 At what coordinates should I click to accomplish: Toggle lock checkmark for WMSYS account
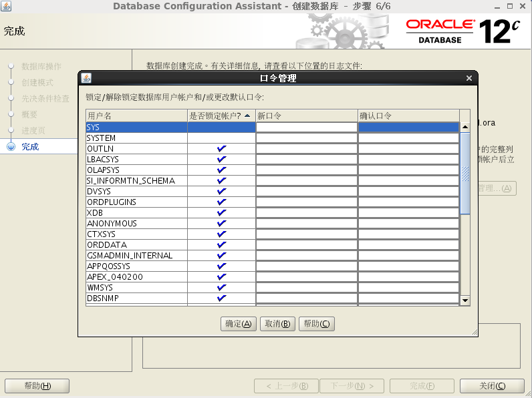221,288
